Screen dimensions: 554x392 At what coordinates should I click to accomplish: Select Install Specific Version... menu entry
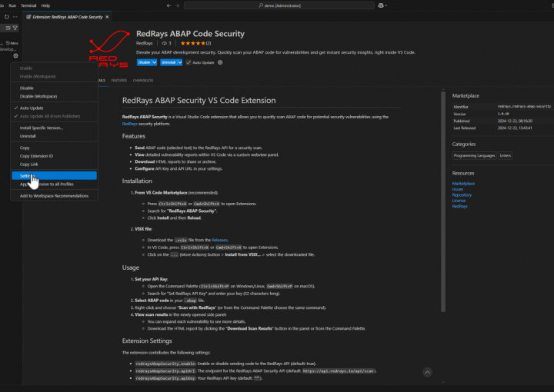pos(54,128)
